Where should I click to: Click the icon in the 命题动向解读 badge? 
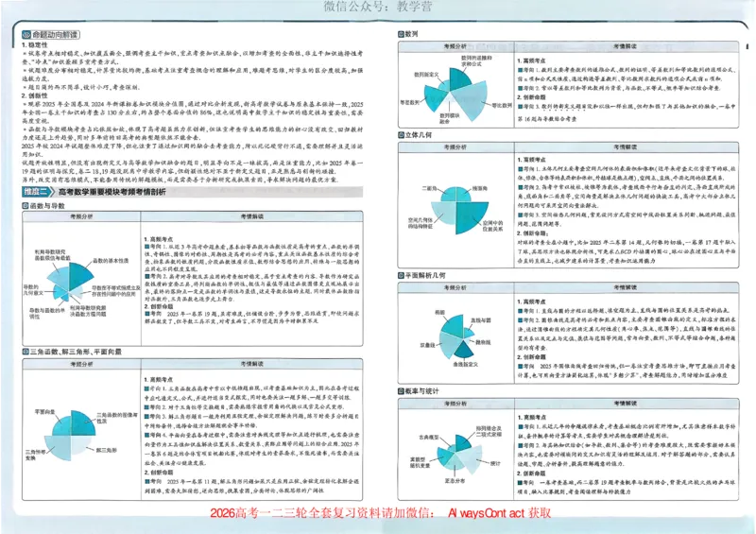click(26, 35)
